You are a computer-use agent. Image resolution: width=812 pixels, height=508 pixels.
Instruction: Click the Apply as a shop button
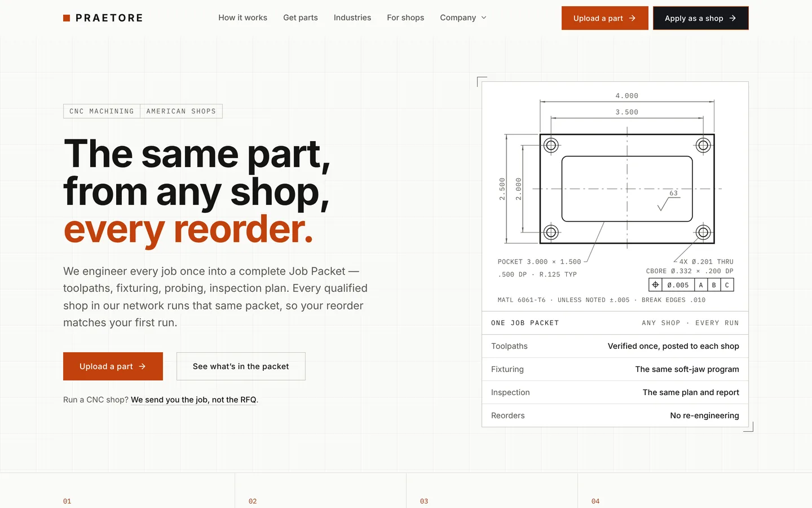pos(701,18)
